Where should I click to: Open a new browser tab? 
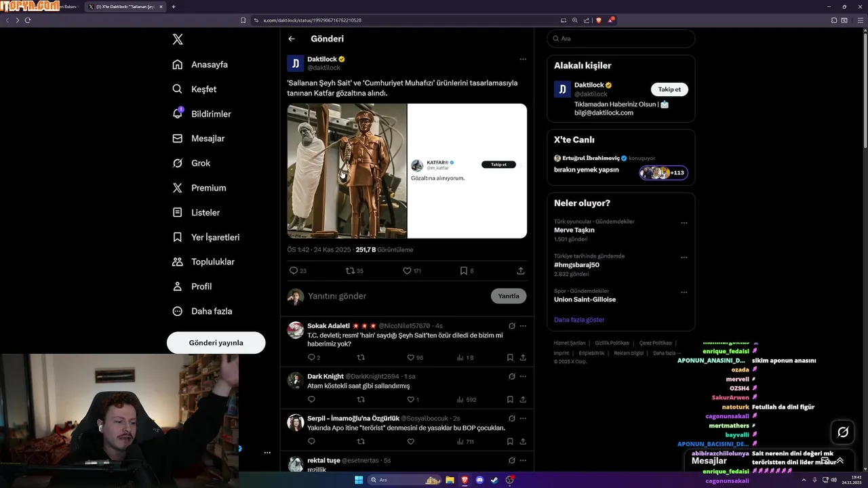(174, 7)
